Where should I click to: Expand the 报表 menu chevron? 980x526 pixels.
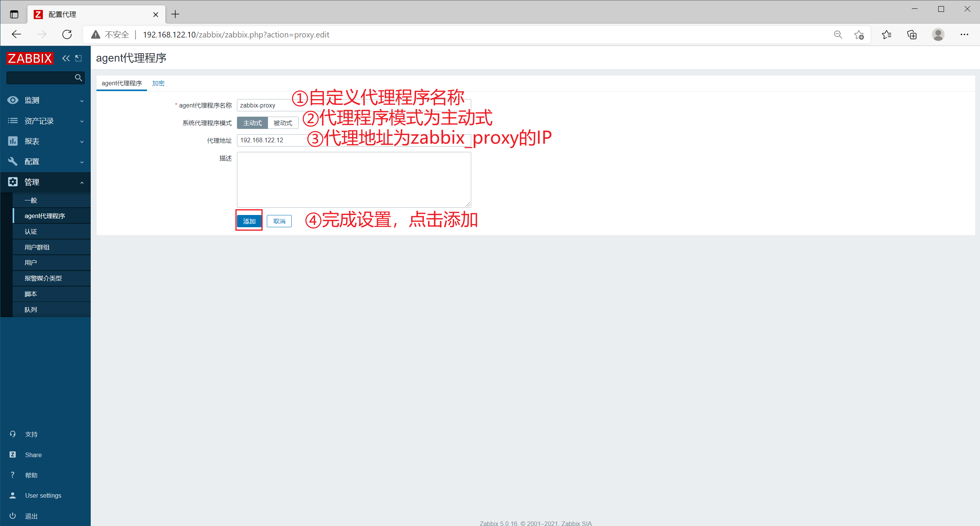tap(82, 142)
